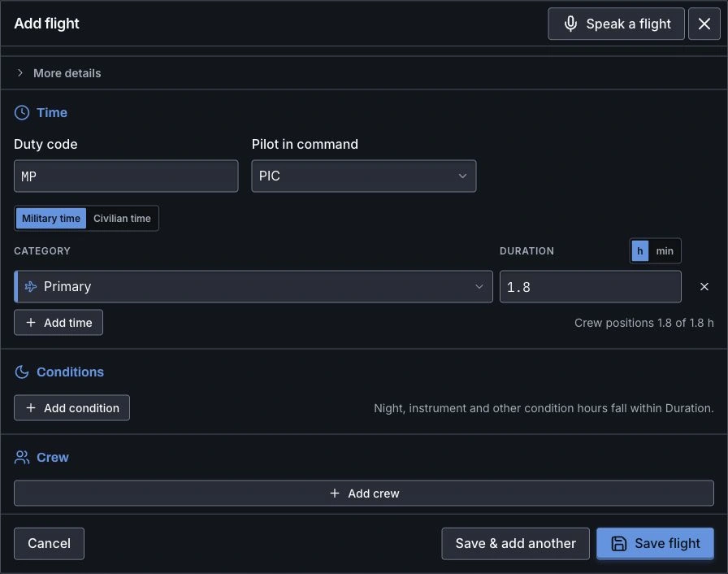This screenshot has width=728, height=574.
Task: Click the plus icon in Add crew
Action: tap(334, 494)
